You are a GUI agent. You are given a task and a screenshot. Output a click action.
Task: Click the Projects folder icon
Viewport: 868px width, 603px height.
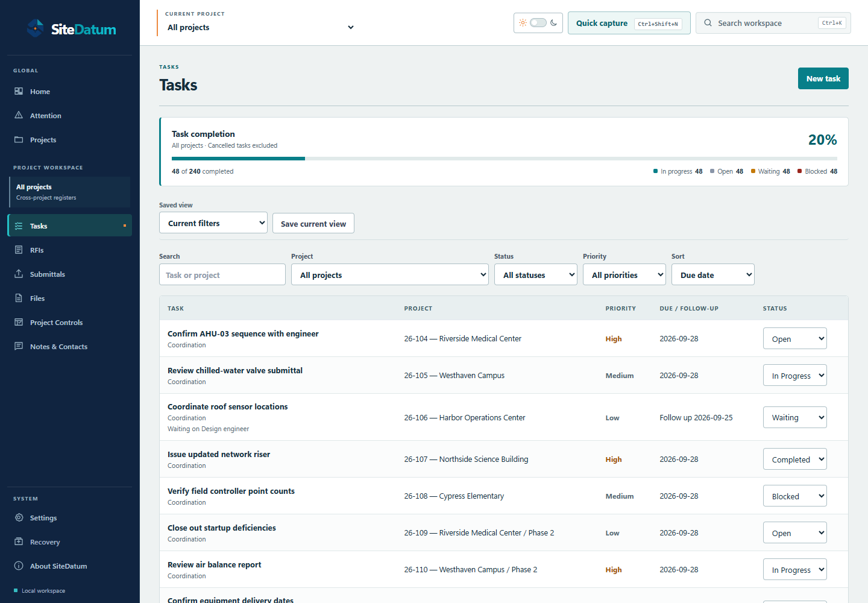[x=19, y=139]
